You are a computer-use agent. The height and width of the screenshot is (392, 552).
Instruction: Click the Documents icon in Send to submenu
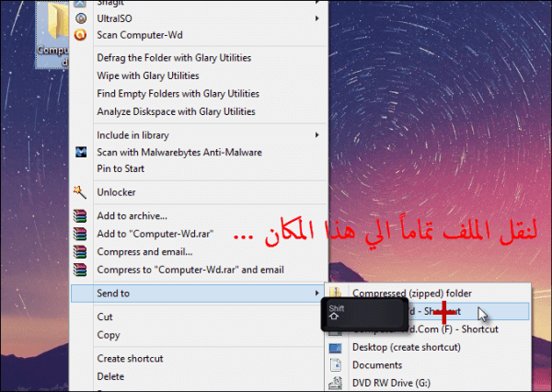pos(336,365)
